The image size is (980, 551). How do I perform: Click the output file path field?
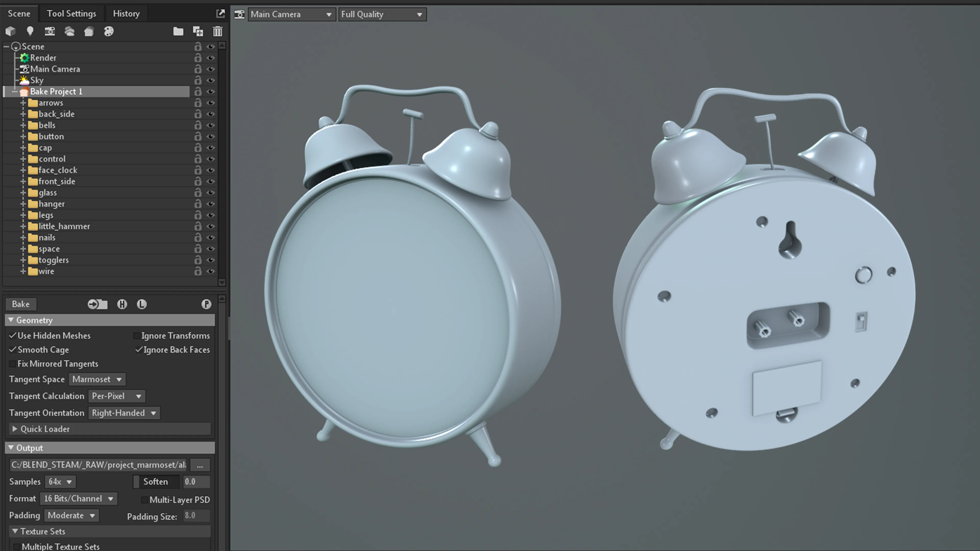tap(98, 465)
